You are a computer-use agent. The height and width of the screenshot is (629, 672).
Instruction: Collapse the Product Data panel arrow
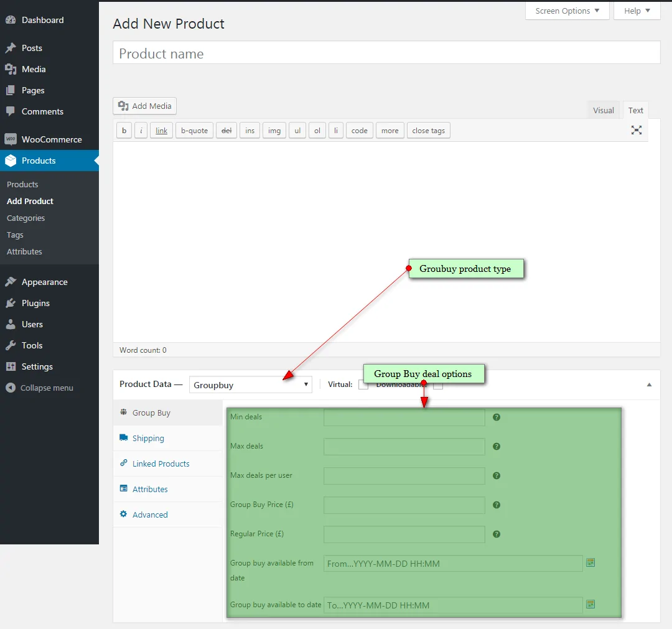pyautogui.click(x=649, y=384)
